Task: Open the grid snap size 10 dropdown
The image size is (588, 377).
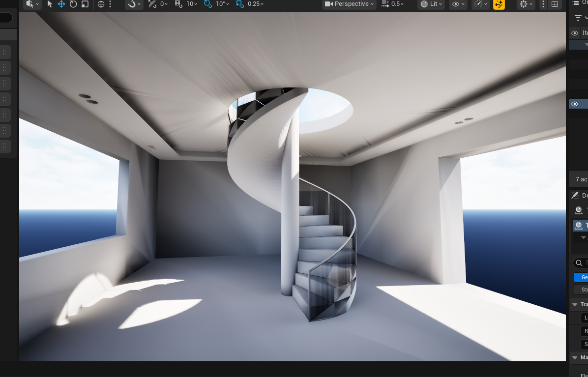Action: pyautogui.click(x=192, y=4)
